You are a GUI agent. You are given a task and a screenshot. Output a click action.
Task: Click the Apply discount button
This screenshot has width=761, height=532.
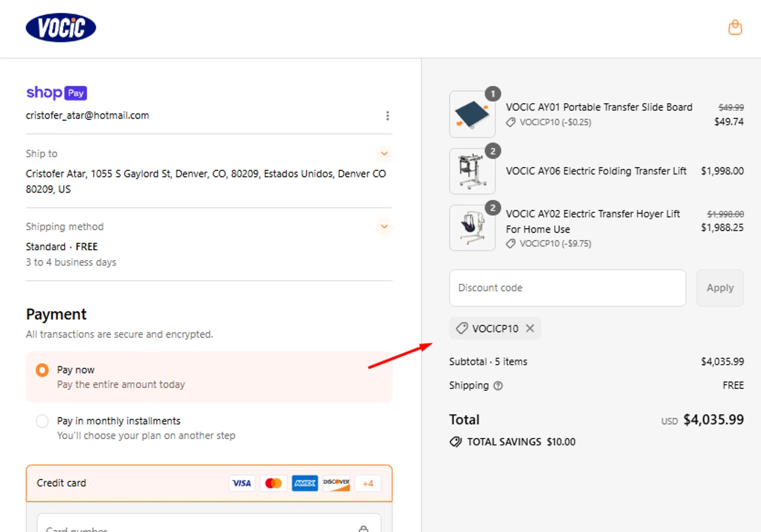tap(720, 288)
